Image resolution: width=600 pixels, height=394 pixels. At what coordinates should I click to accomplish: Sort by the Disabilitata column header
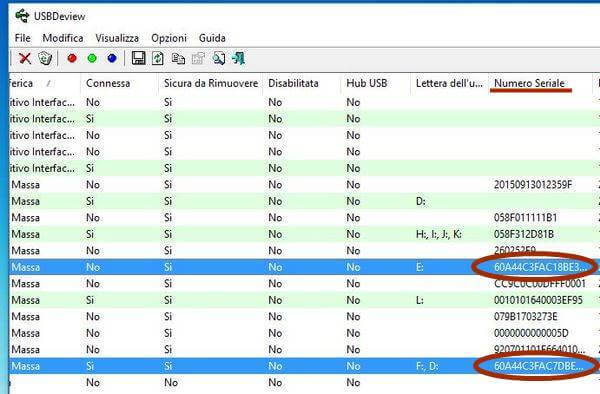[302, 83]
